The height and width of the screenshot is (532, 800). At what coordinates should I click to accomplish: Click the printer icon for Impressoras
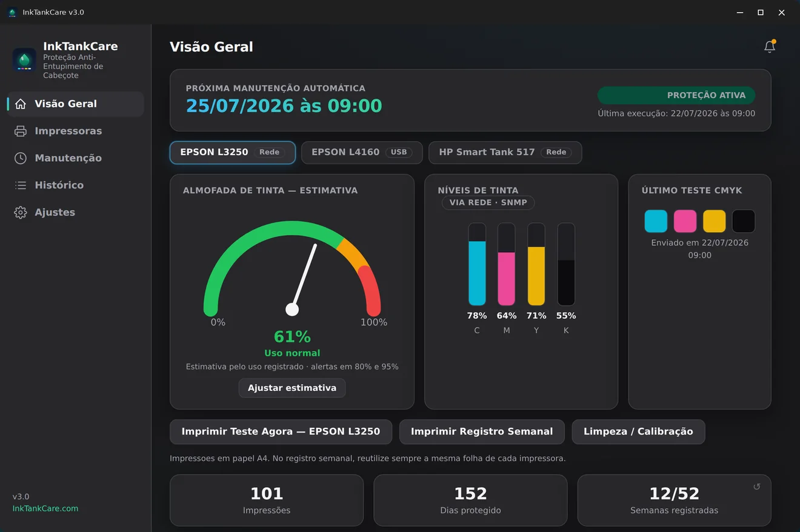[21, 131]
